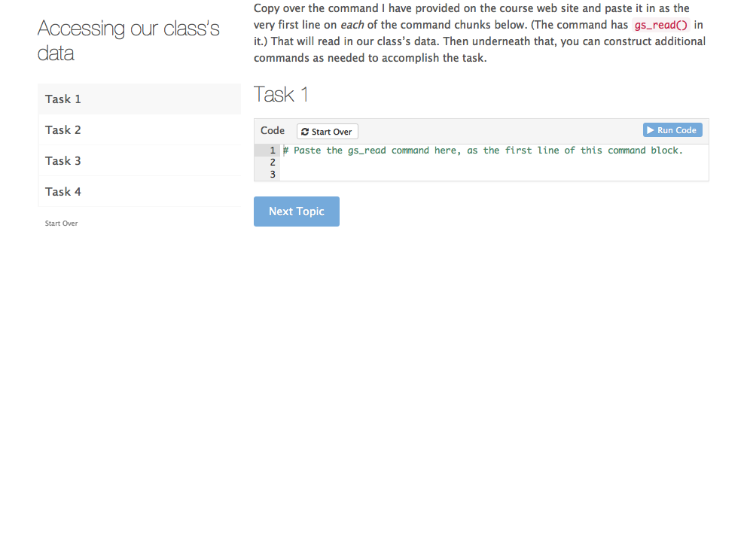Click the refresh icon beside Start Over
The width and height of the screenshot is (747, 560).
pyautogui.click(x=305, y=132)
